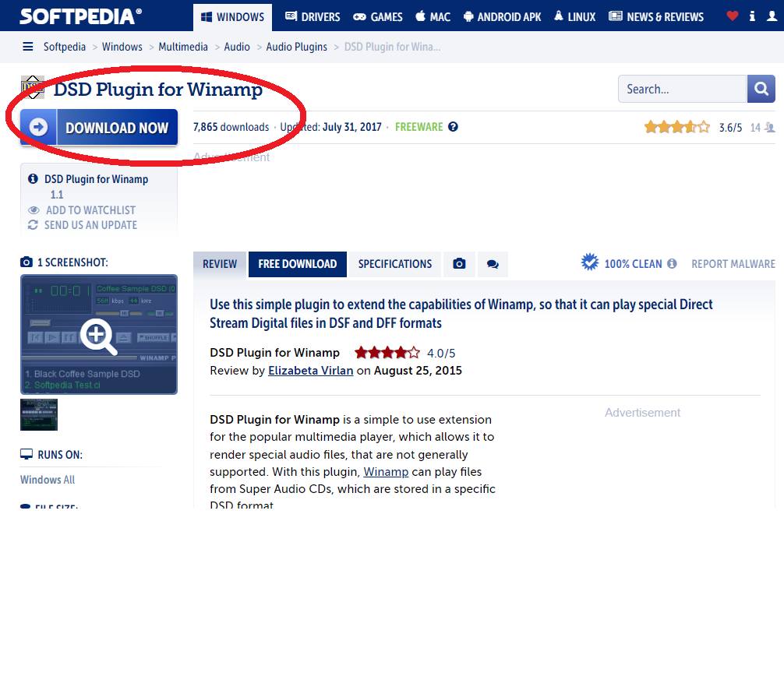Add to watchlist via eye link
The height and width of the screenshot is (683, 784).
(82, 210)
